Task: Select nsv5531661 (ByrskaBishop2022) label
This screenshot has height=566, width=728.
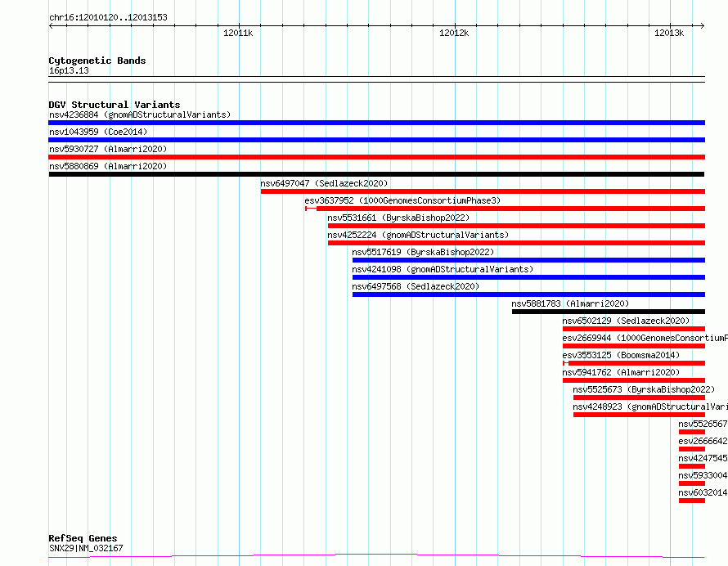Action: [398, 218]
